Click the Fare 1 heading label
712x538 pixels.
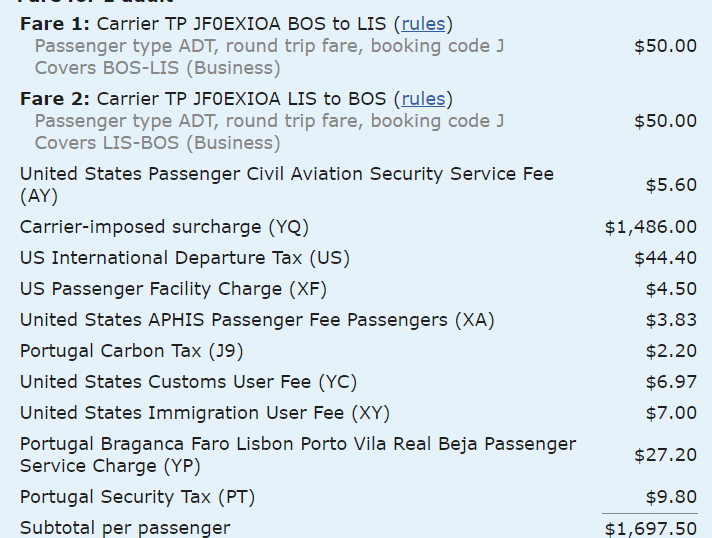pos(55,24)
